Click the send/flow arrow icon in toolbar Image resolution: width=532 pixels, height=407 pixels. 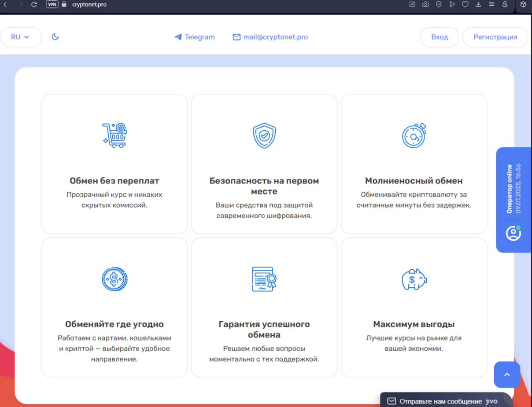(x=452, y=4)
